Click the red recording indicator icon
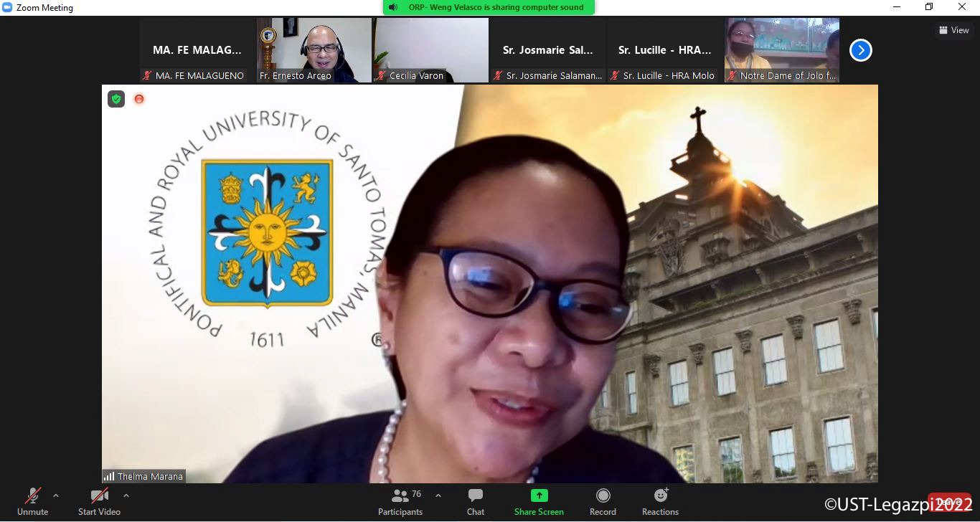The width and height of the screenshot is (980, 522). pyautogui.click(x=139, y=99)
